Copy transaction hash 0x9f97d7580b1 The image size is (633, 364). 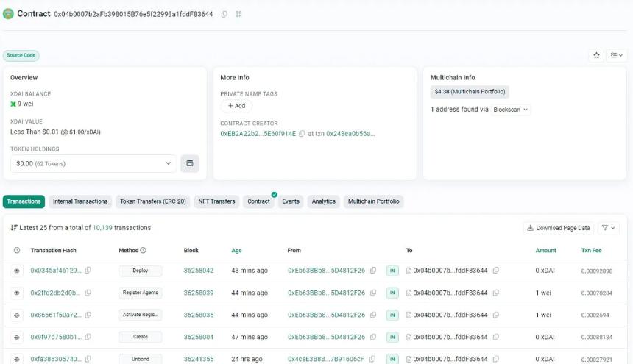pos(88,337)
